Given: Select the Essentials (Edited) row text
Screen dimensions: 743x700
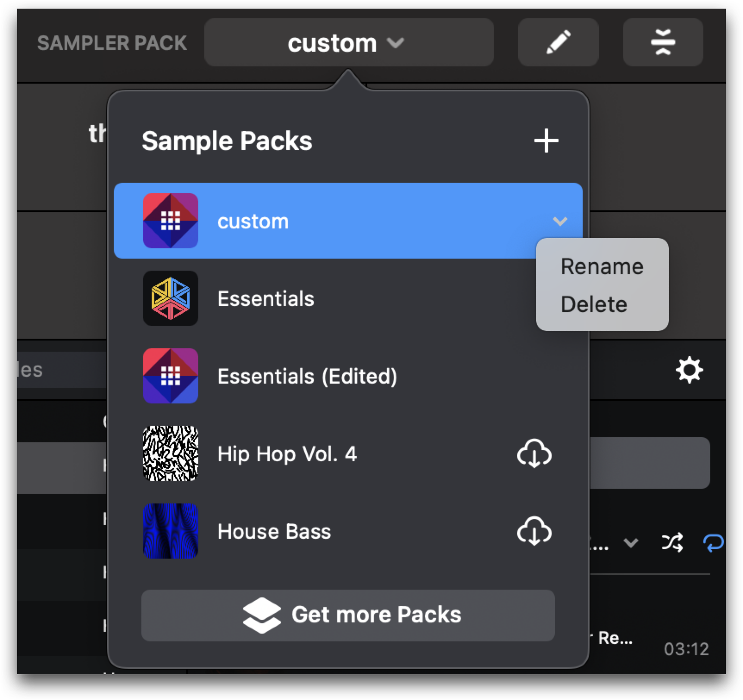Looking at the screenshot, I should click(x=307, y=376).
